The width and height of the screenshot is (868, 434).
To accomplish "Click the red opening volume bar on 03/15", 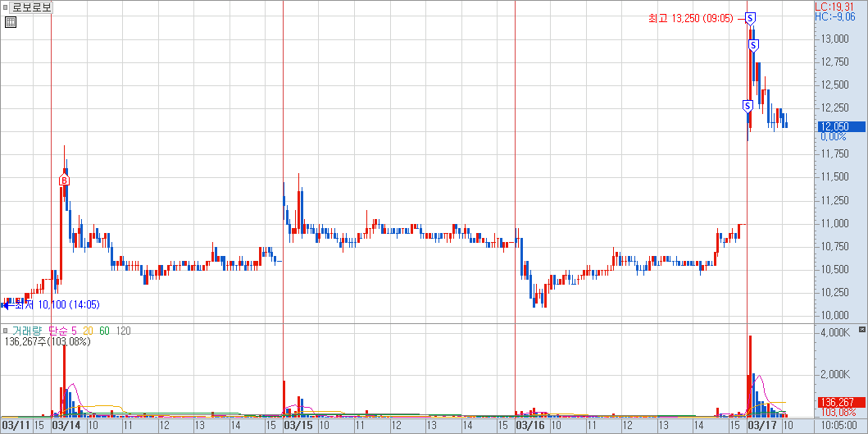I will click(x=284, y=399).
